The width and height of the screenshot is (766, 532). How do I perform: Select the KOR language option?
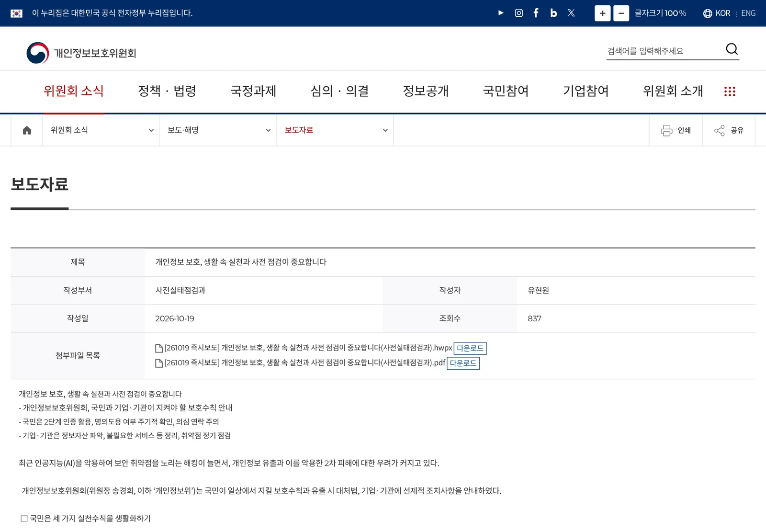pyautogui.click(x=723, y=13)
